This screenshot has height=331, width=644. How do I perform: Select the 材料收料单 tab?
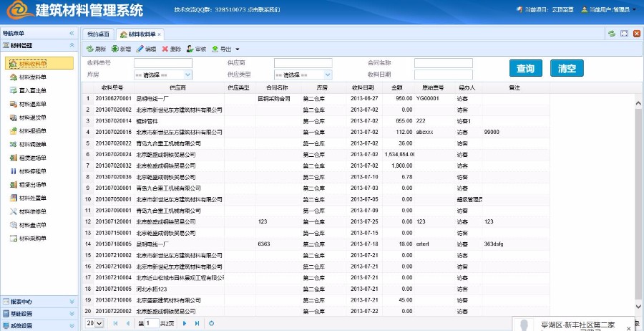140,34
